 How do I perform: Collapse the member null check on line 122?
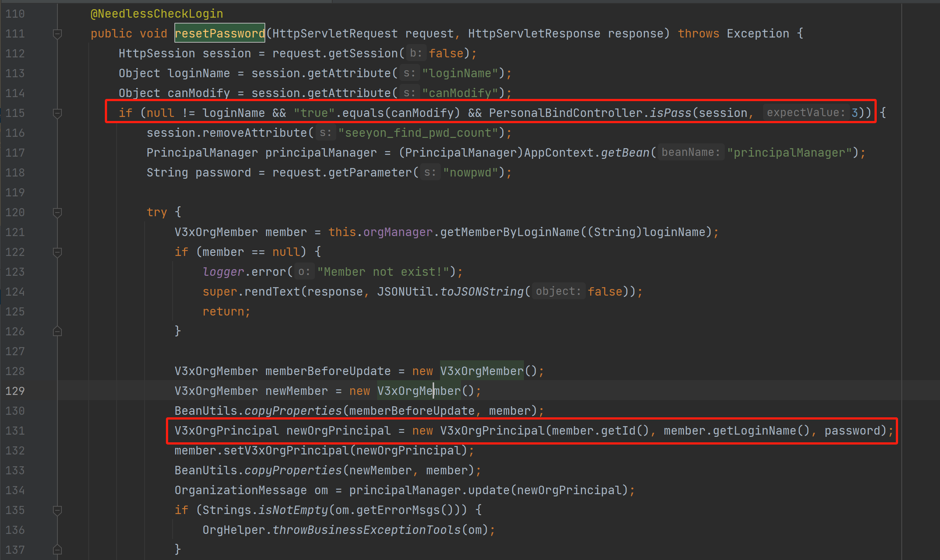57,252
